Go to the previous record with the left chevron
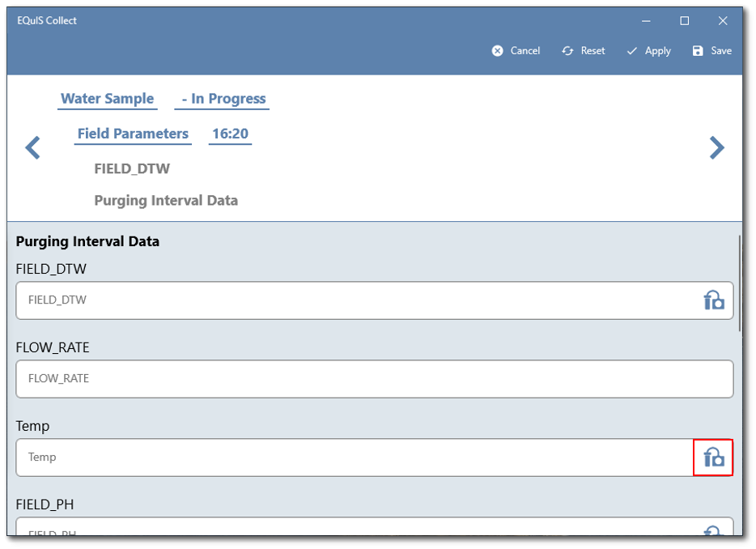The width and height of the screenshot is (756, 549). point(32,147)
